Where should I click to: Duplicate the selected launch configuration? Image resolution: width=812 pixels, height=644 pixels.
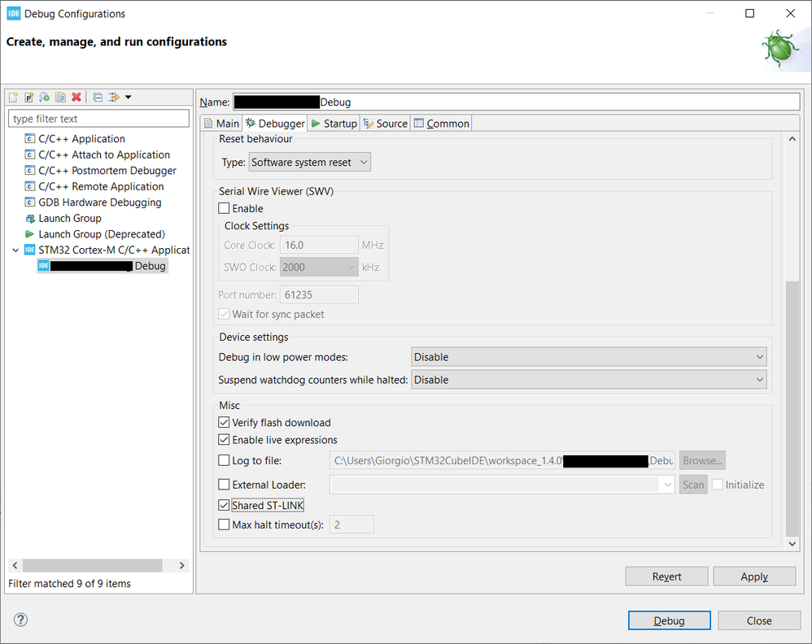(60, 97)
